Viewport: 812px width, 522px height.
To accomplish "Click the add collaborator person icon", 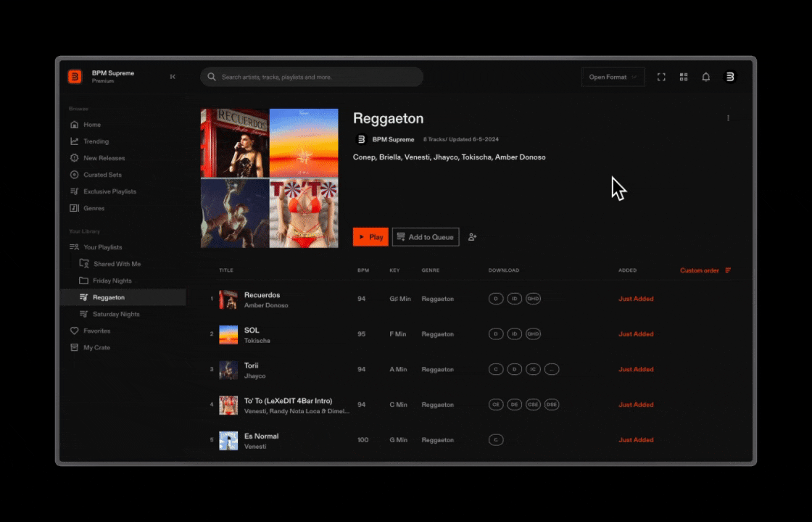I will pyautogui.click(x=472, y=237).
